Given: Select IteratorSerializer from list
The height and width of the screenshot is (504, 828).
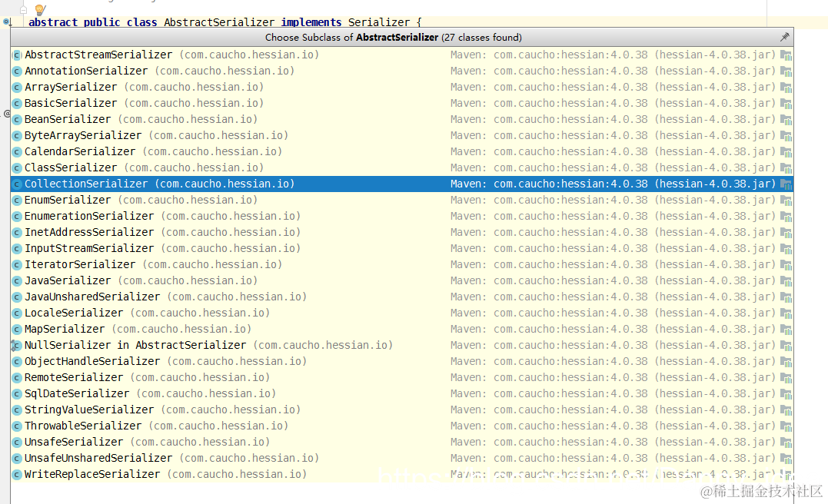Looking at the screenshot, I should click(x=402, y=264).
